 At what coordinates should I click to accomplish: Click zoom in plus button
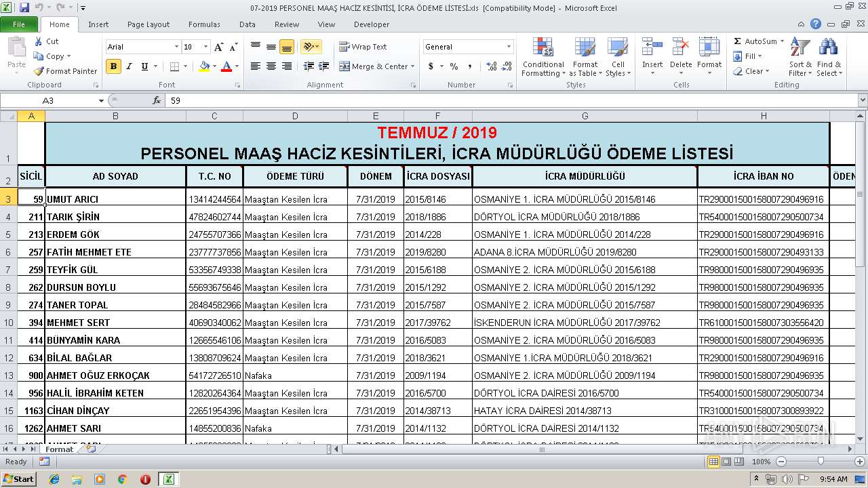(x=859, y=462)
